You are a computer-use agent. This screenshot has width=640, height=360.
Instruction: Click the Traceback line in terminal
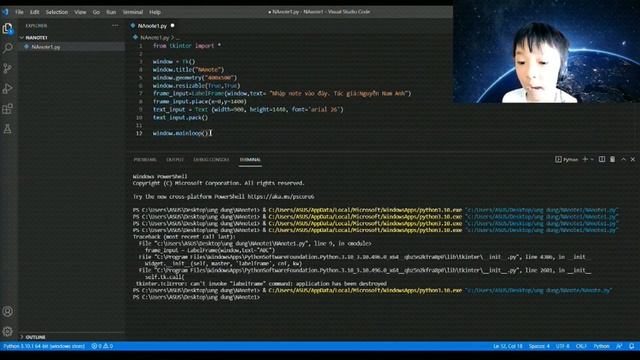click(184, 237)
